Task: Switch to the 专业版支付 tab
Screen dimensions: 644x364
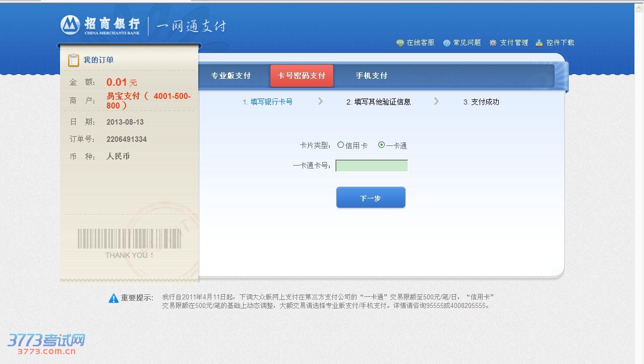Action: (x=230, y=76)
